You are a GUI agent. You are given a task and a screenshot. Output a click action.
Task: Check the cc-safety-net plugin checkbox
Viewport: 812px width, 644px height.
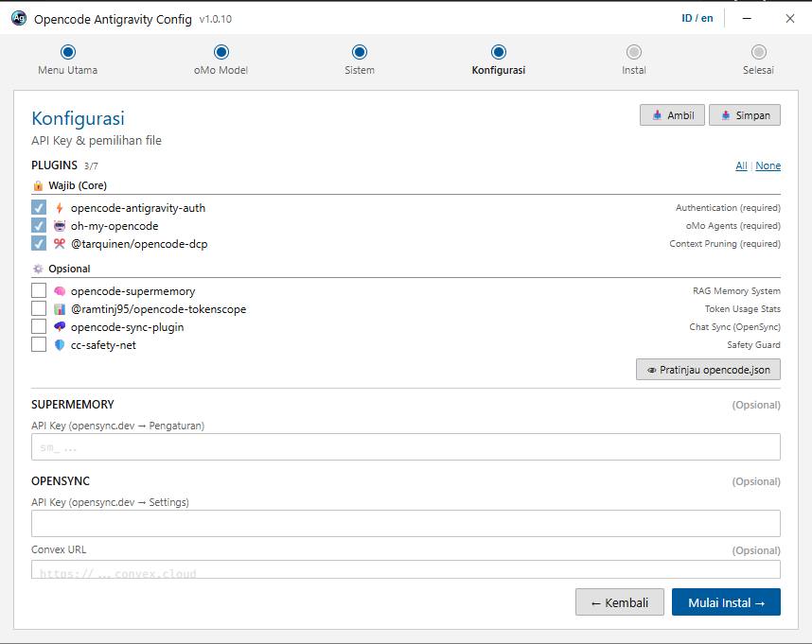(39, 344)
